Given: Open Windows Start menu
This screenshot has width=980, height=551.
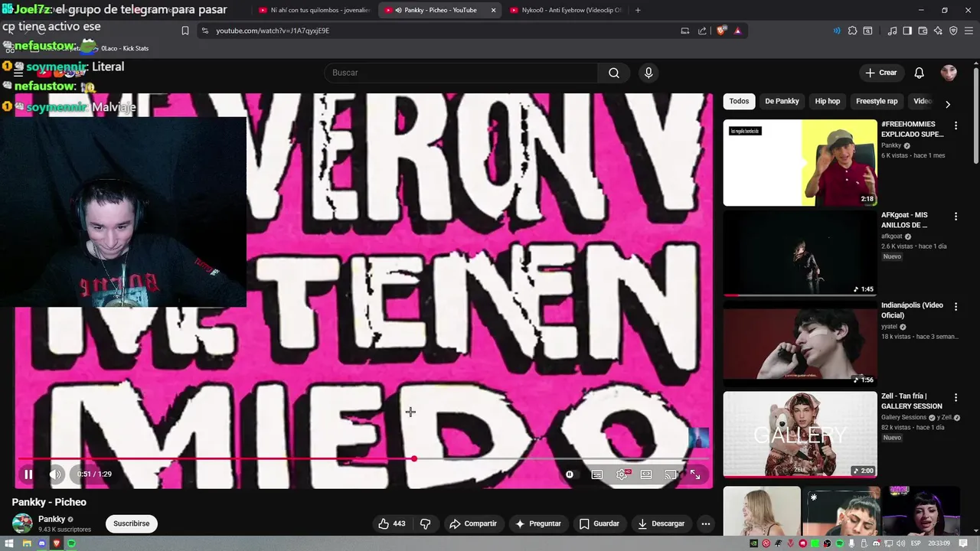Looking at the screenshot, I should pyautogui.click(x=11, y=543).
